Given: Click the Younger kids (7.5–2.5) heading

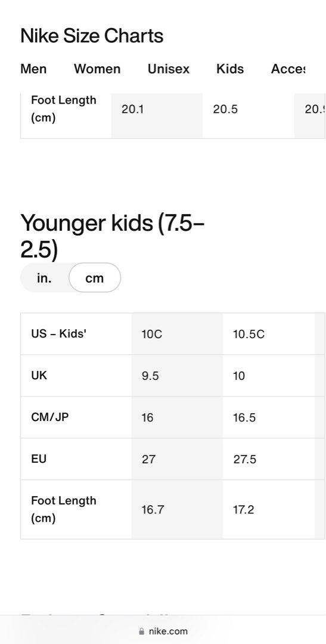Looking at the screenshot, I should [113, 236].
